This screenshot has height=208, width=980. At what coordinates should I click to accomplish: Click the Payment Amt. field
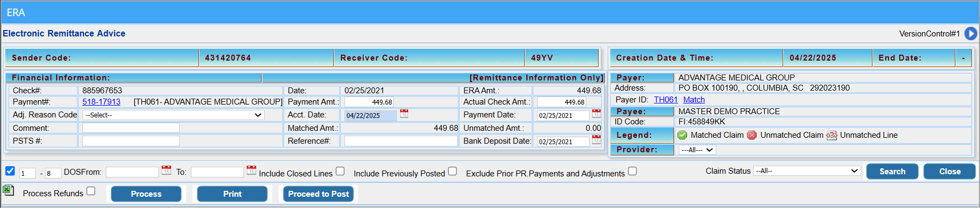[x=369, y=102]
